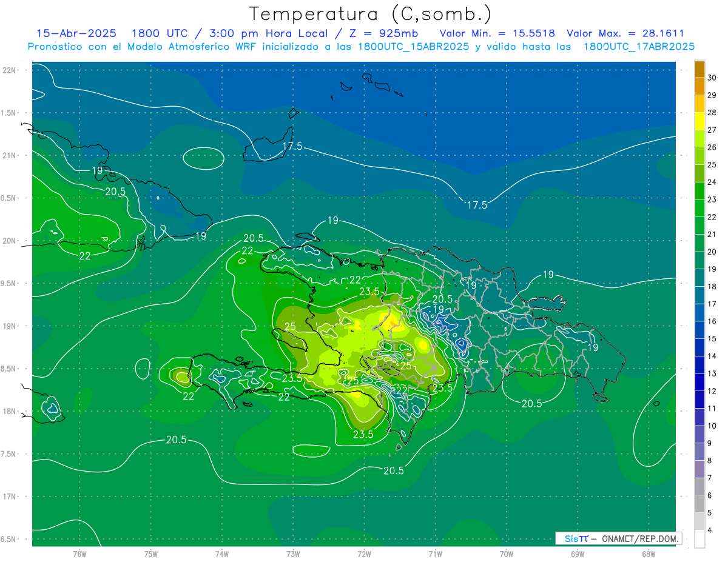Screen dimensions: 728x562
Task: Select the purple color bar segment between 8 and 9
Action: pos(699,452)
